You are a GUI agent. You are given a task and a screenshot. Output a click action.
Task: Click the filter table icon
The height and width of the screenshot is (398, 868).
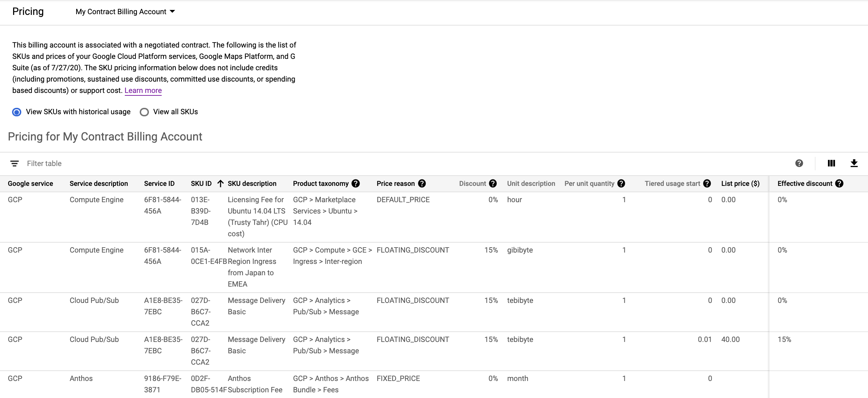(x=15, y=163)
